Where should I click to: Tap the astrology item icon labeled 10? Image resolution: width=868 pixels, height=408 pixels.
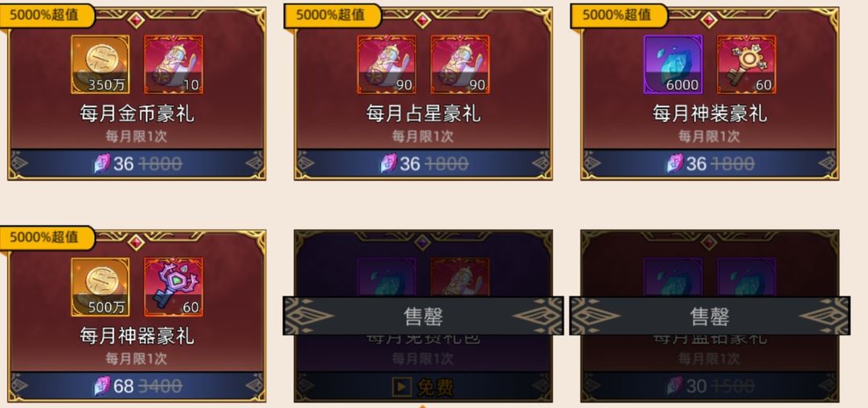(174, 65)
